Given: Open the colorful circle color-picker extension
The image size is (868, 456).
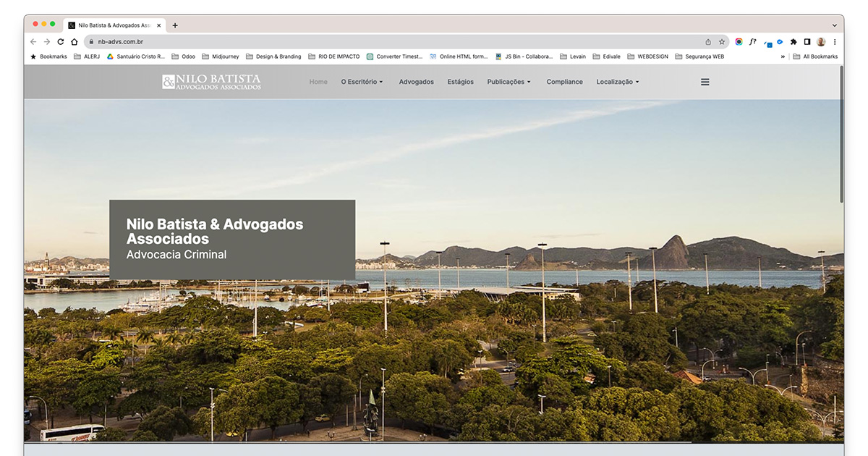Looking at the screenshot, I should [739, 42].
